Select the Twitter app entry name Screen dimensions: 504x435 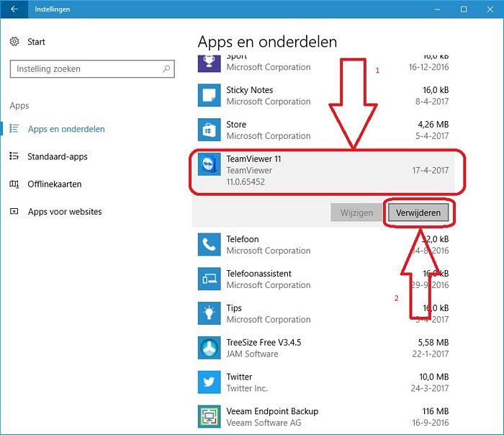pos(239,377)
